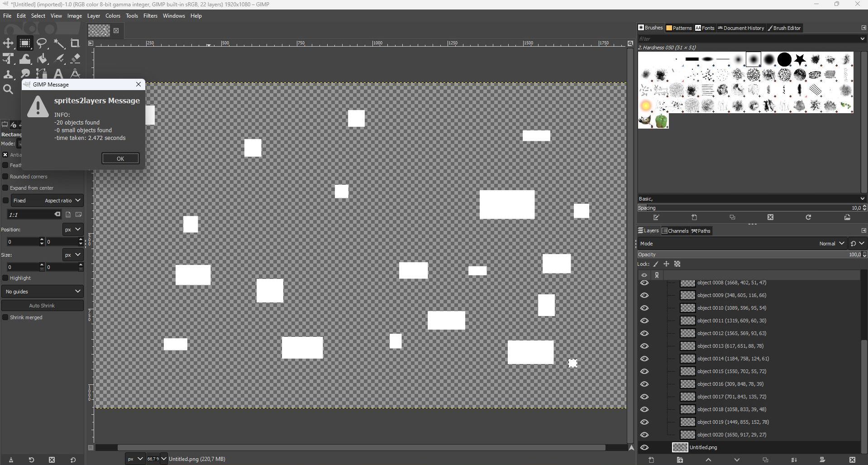Hide layer object 0012

coord(644,333)
